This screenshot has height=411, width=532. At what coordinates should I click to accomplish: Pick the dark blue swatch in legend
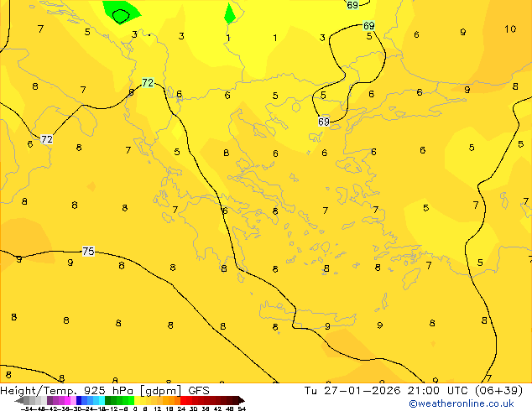click(x=79, y=400)
